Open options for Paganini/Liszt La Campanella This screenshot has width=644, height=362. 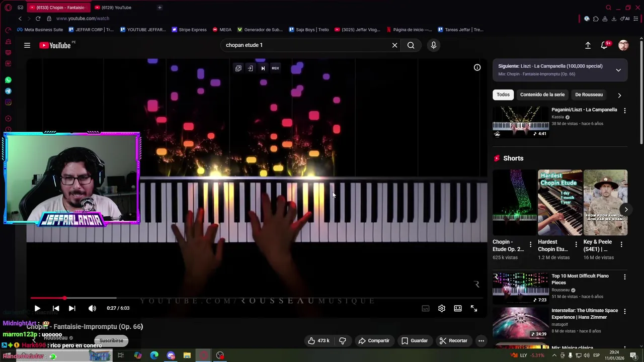[x=625, y=110]
